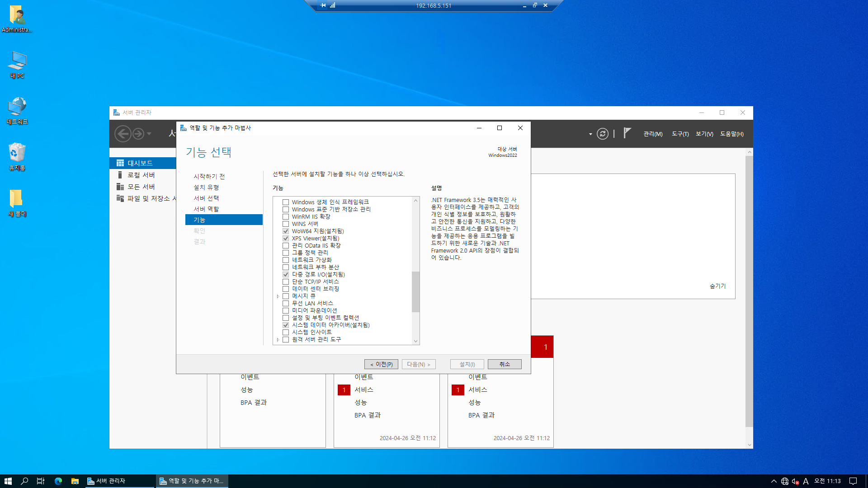Open the notifications flag icon
This screenshot has height=488, width=868.
(x=627, y=133)
